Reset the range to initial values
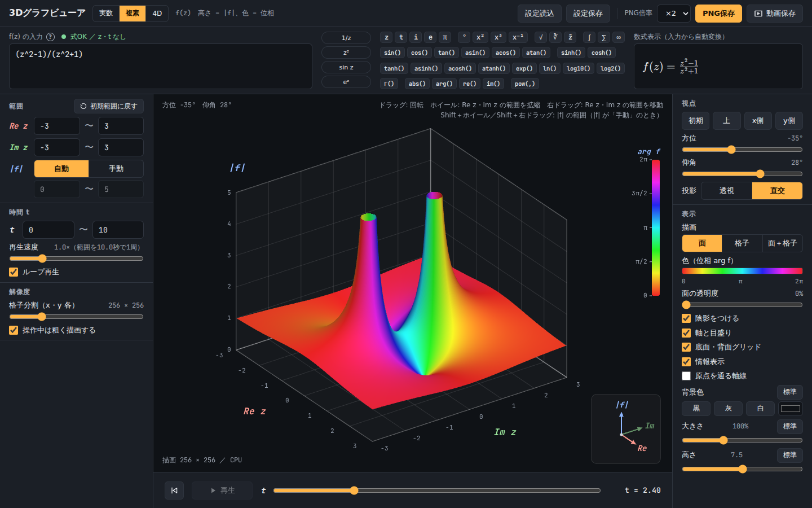This screenshot has width=812, height=508. (x=109, y=106)
